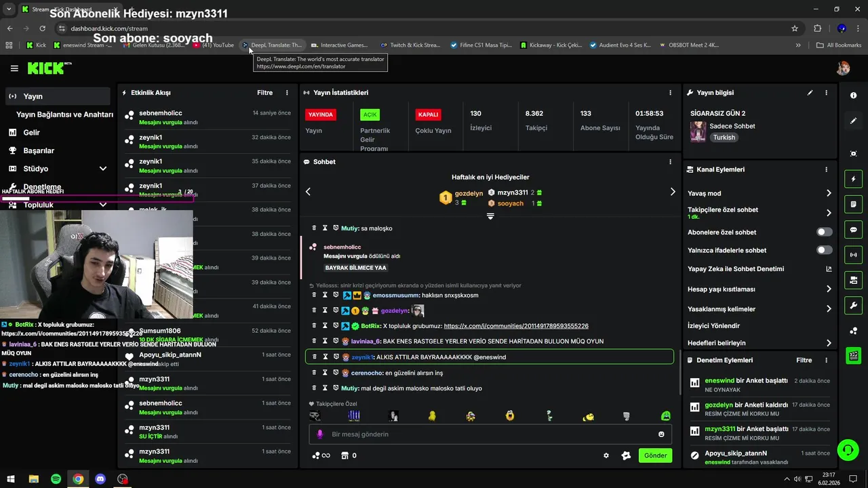The image size is (868, 488).
Task: Click the document note icon in the right sidebar
Action: click(853, 204)
